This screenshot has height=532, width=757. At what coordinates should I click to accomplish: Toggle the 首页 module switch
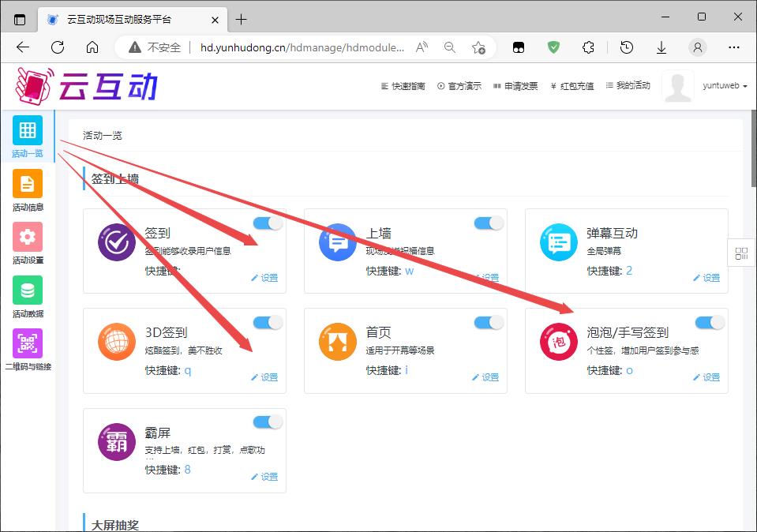pos(489,322)
